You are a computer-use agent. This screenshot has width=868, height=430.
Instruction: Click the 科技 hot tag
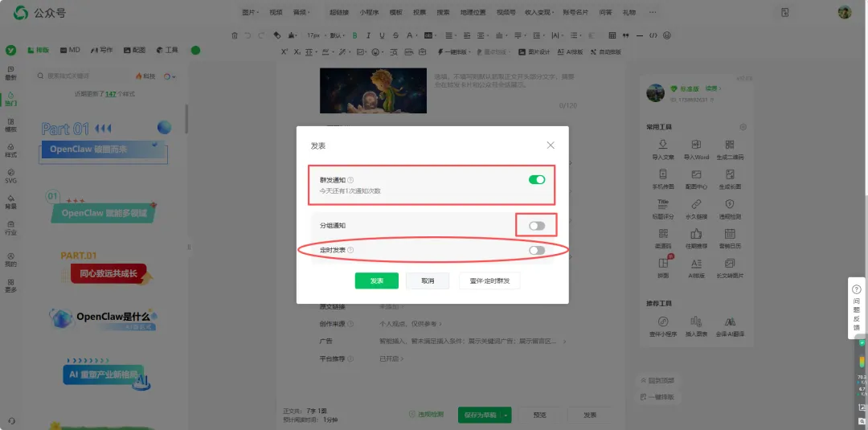click(x=145, y=76)
